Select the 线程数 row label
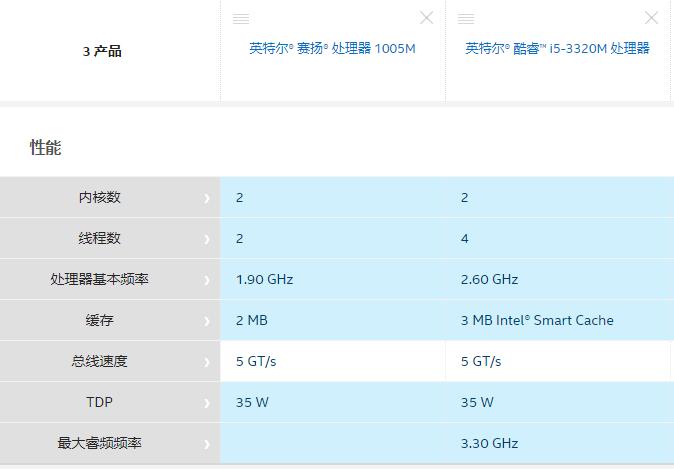Screen dimensions: 674x469 99,238
